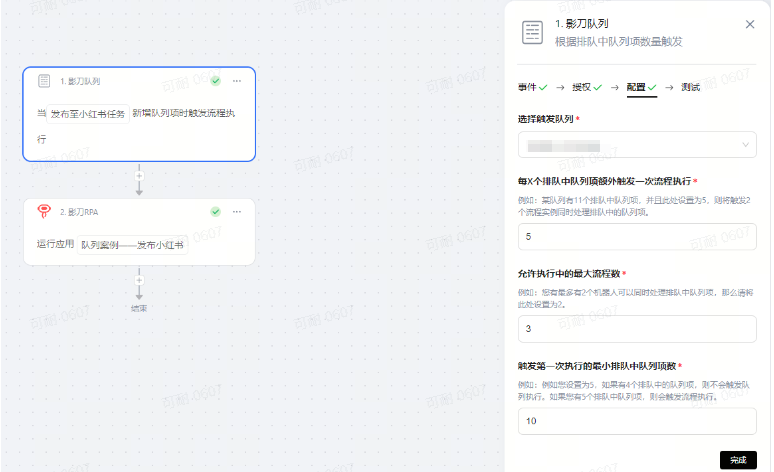Switch to the 事件 step tab
The image size is (774, 472).
click(x=532, y=87)
